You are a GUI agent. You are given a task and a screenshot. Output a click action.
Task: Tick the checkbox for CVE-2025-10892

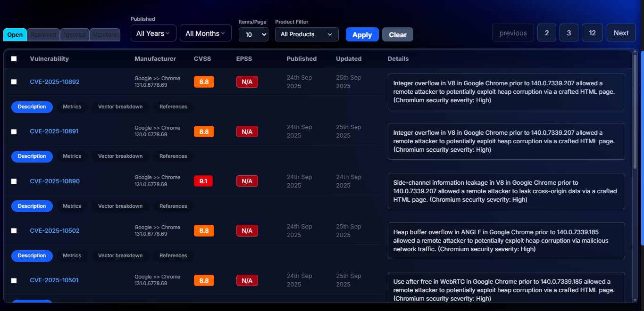click(14, 82)
